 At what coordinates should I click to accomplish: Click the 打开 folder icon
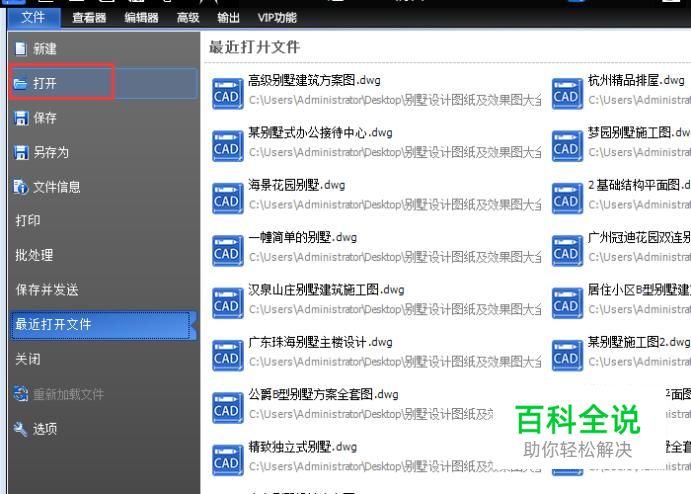pyautogui.click(x=20, y=83)
